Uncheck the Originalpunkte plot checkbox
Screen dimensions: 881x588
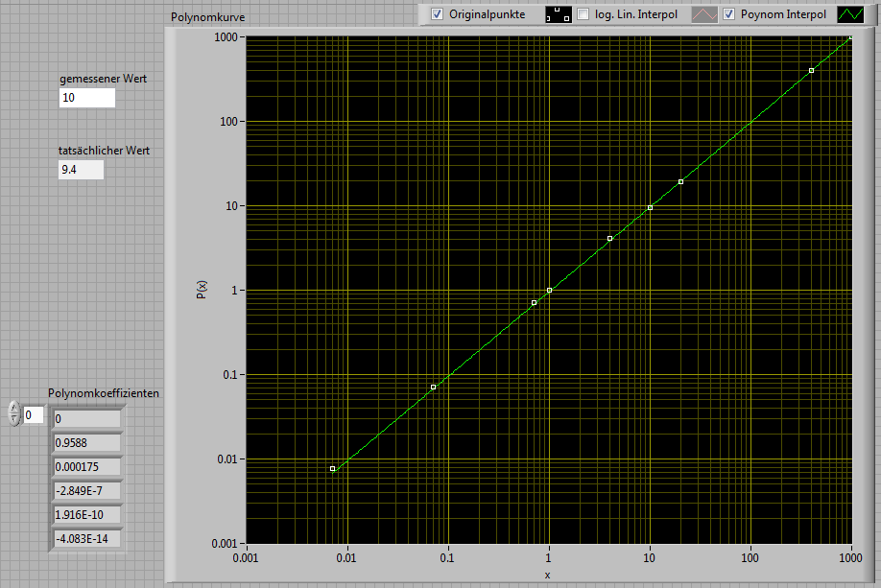[437, 14]
